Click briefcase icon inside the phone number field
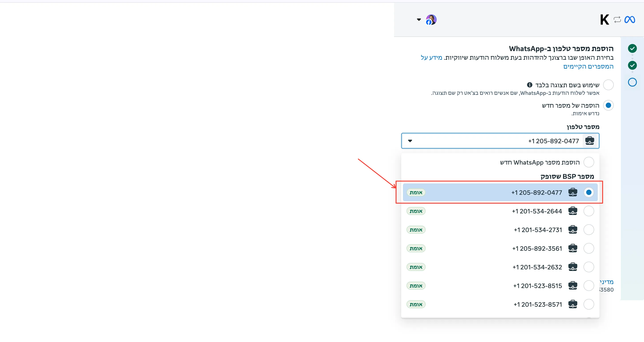 point(590,141)
